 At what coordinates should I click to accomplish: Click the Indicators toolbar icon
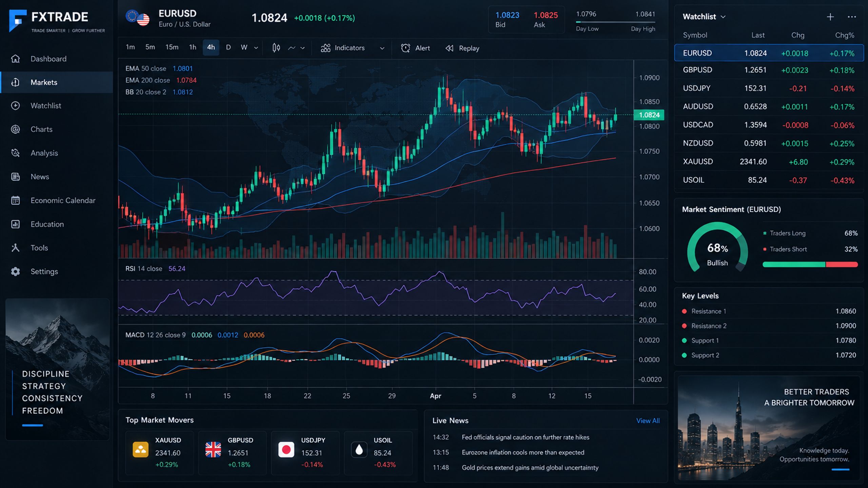325,48
